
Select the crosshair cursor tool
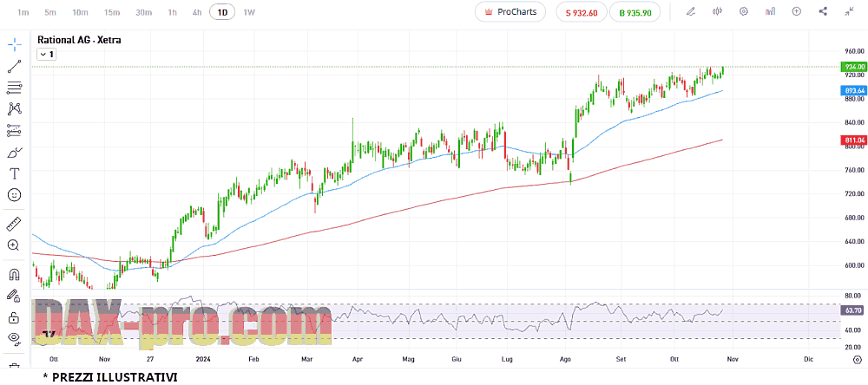(15, 45)
